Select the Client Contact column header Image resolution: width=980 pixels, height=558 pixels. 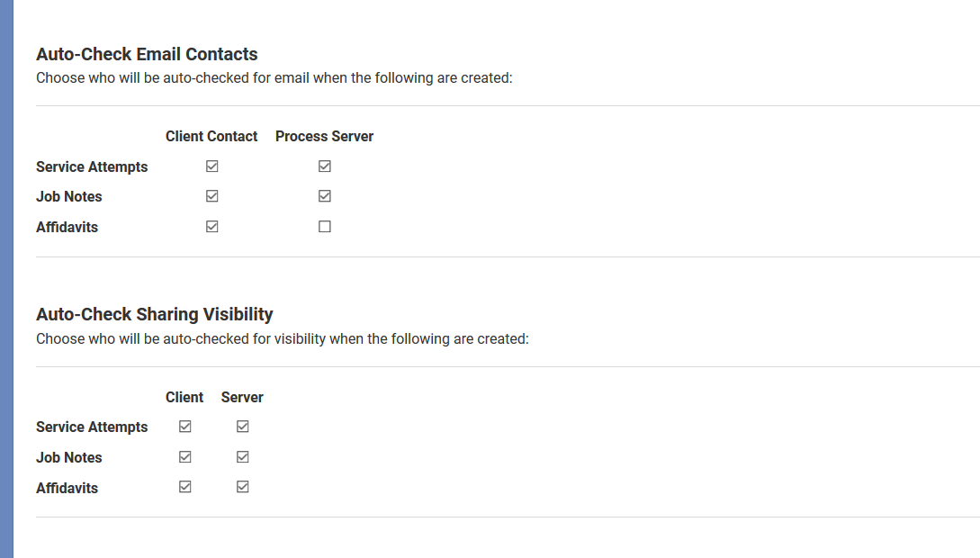tap(211, 136)
